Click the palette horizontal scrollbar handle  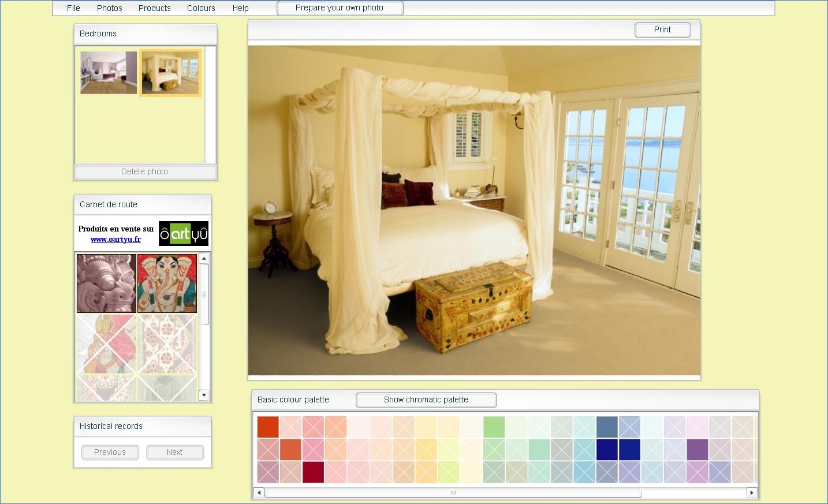click(453, 492)
